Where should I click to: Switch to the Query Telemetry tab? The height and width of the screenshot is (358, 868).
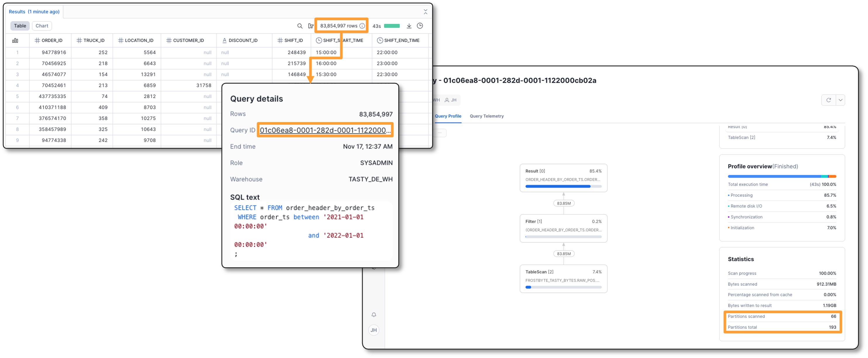tap(487, 116)
